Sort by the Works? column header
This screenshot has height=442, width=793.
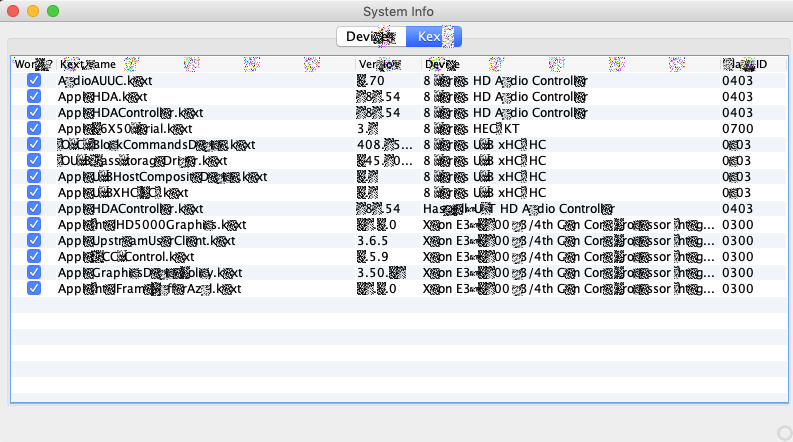[x=33, y=64]
